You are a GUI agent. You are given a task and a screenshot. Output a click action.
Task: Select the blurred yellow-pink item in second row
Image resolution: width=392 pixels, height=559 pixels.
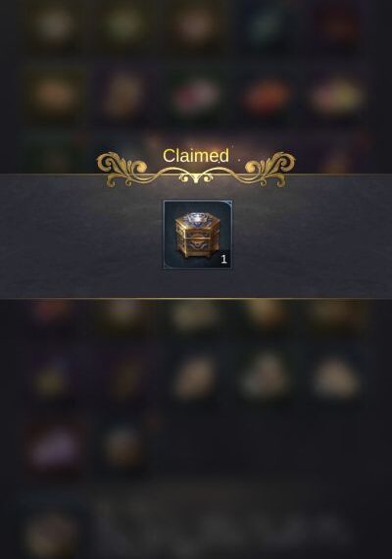pyautogui.click(x=336, y=96)
